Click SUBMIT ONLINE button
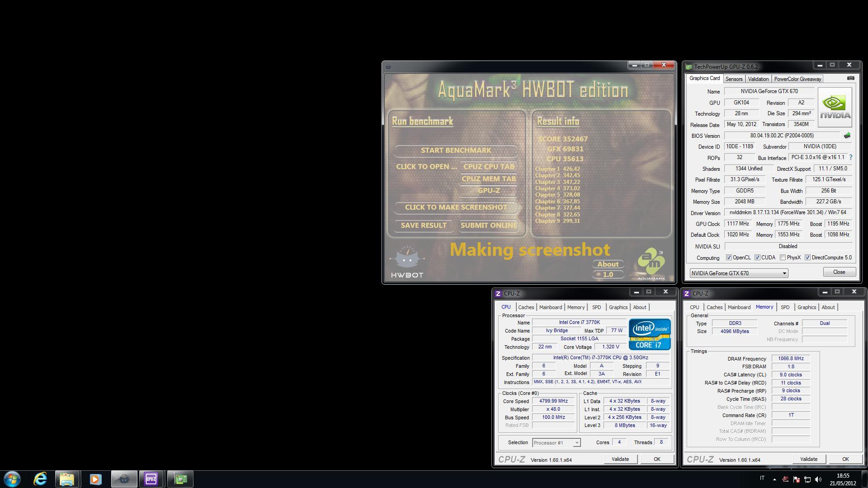The image size is (868, 488). 489,225
